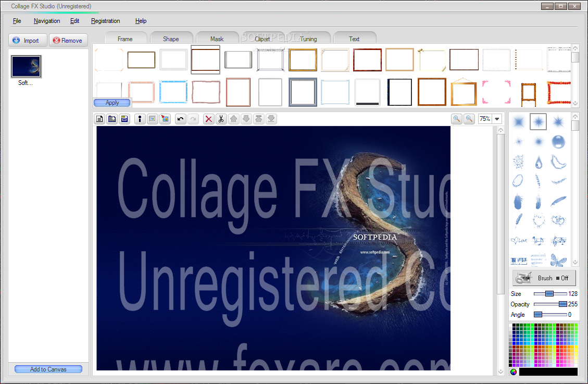Switch to the Text tab
This screenshot has width=588, height=384.
354,39
